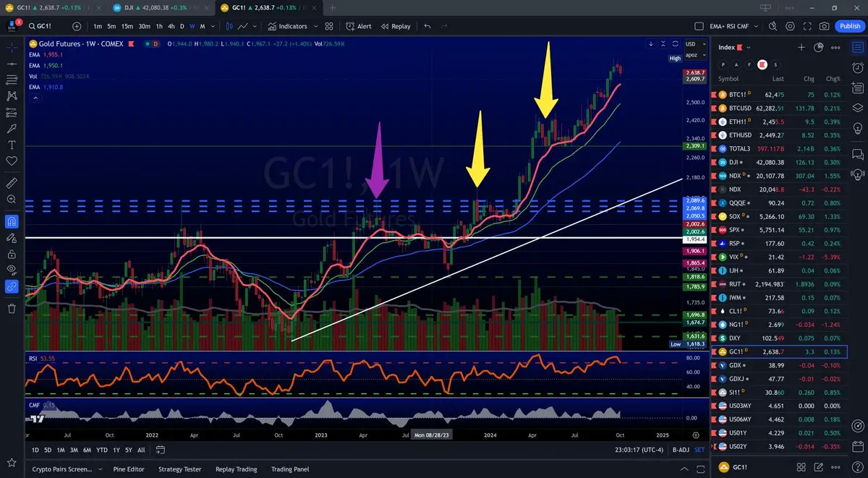The height and width of the screenshot is (478, 868).
Task: Open the indicator templates grid icon
Action: pyautogui.click(x=328, y=26)
